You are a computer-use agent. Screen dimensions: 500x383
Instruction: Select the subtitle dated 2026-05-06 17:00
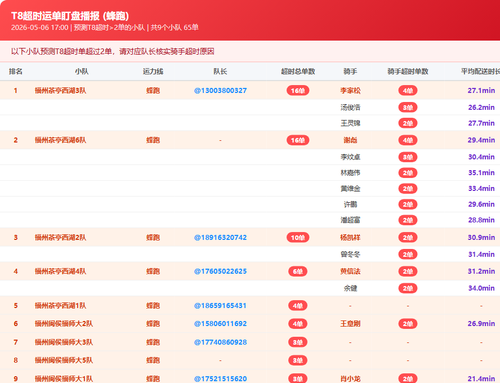click(x=105, y=27)
